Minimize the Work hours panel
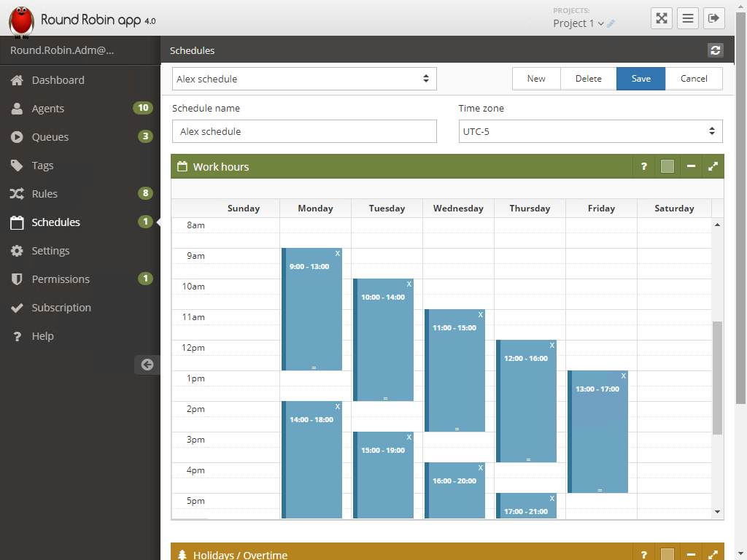This screenshot has width=747, height=560. (x=690, y=166)
